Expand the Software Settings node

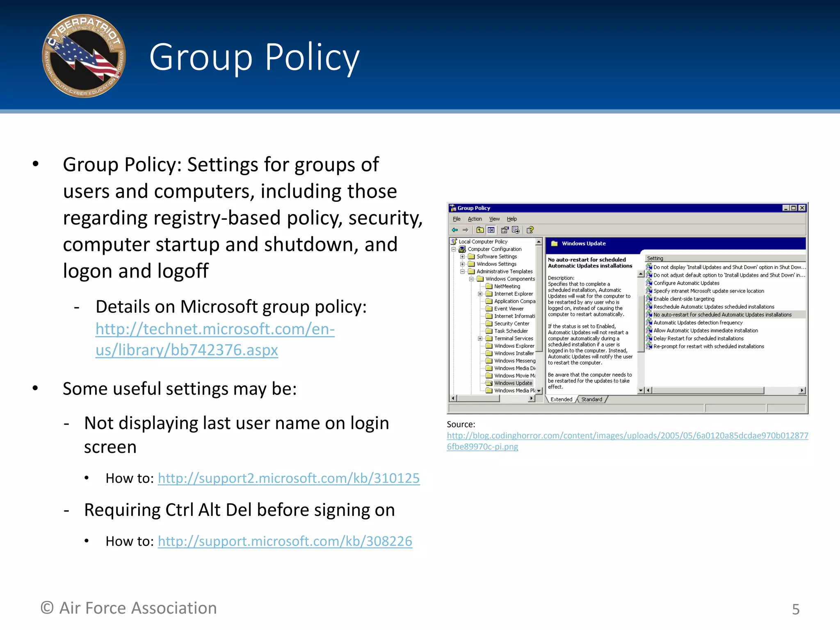point(463,257)
